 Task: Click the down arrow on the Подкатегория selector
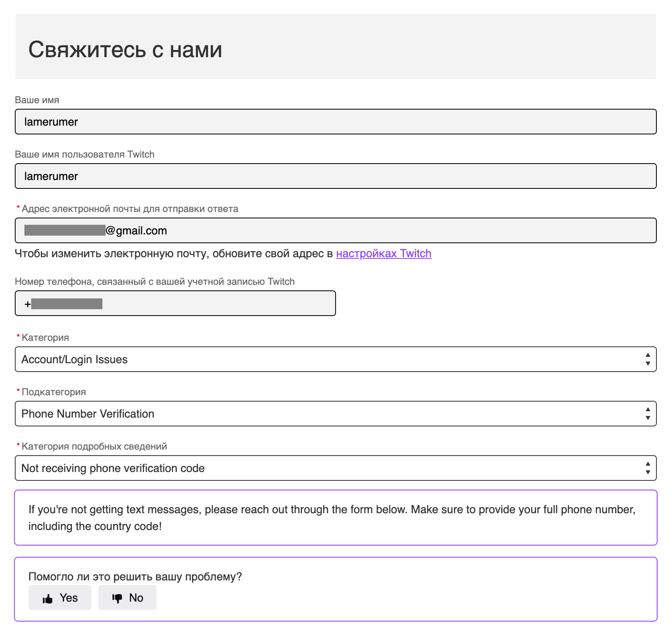coord(649,418)
